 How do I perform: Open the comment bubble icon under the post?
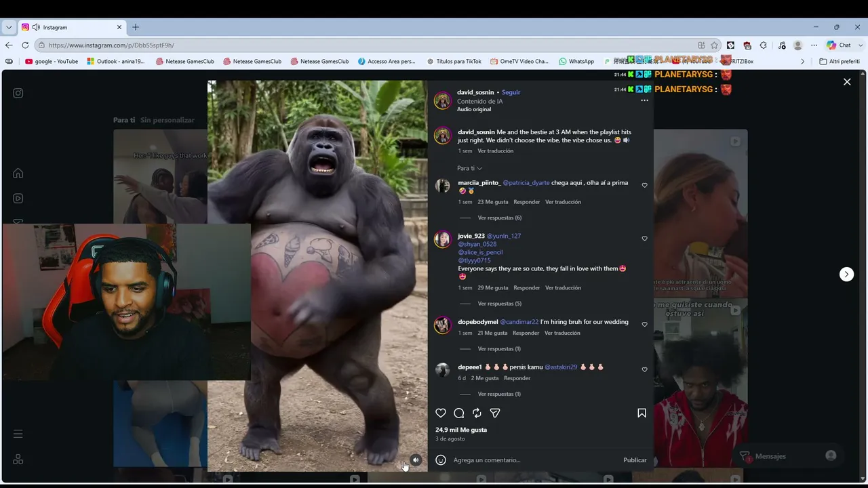point(459,413)
